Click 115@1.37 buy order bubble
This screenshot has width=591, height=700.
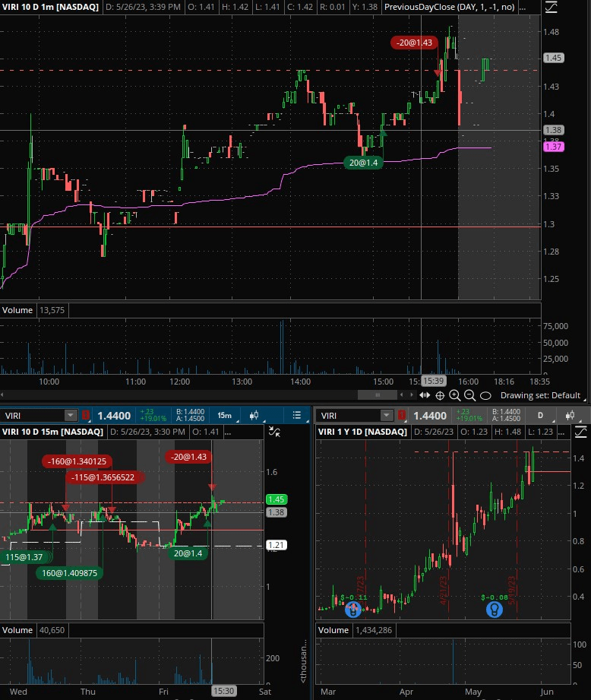24,556
